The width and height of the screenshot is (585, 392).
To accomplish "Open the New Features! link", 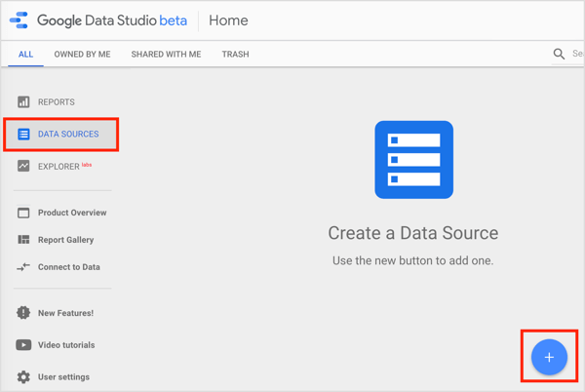I will point(65,313).
